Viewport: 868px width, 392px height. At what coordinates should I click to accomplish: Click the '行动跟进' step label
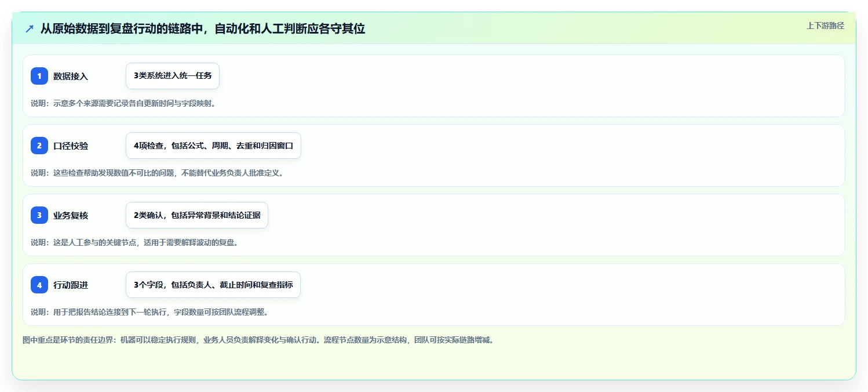(71, 285)
